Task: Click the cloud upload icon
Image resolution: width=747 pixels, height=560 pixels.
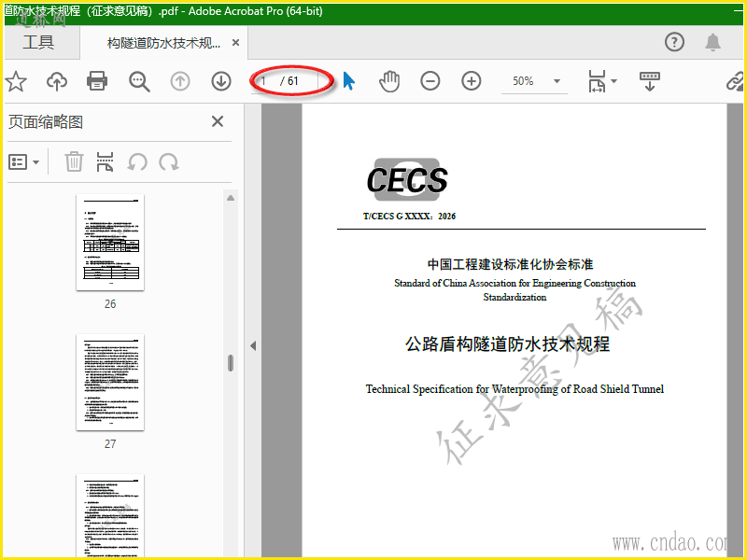Action: pos(57,81)
